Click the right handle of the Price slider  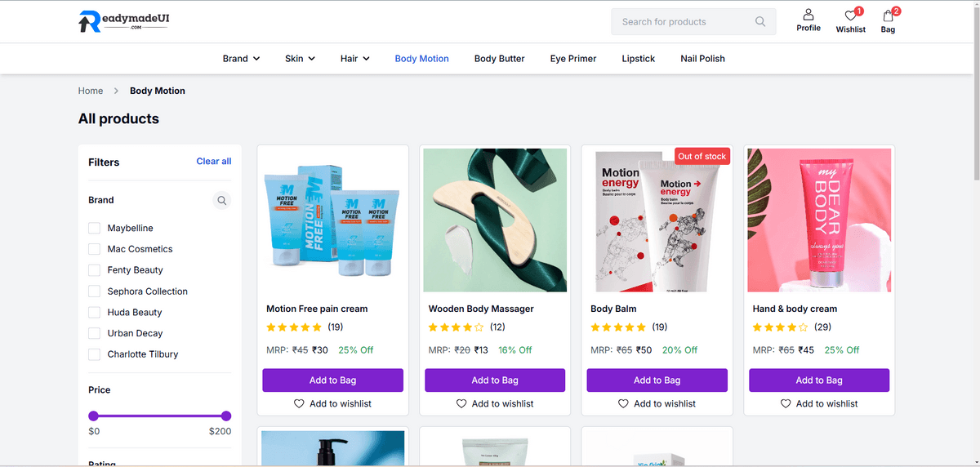pyautogui.click(x=226, y=416)
